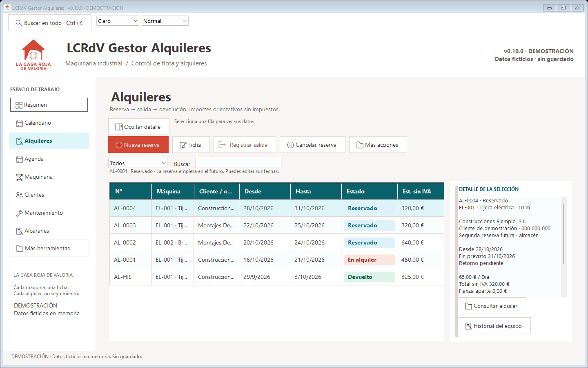Viewport: 588px width, 368px height.
Task: Click the detail panel vertical scrollbar
Action: [x=564, y=247]
